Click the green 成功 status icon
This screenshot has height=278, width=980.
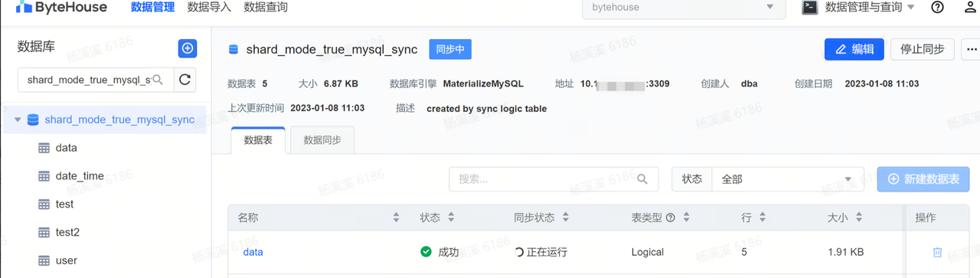tap(426, 252)
